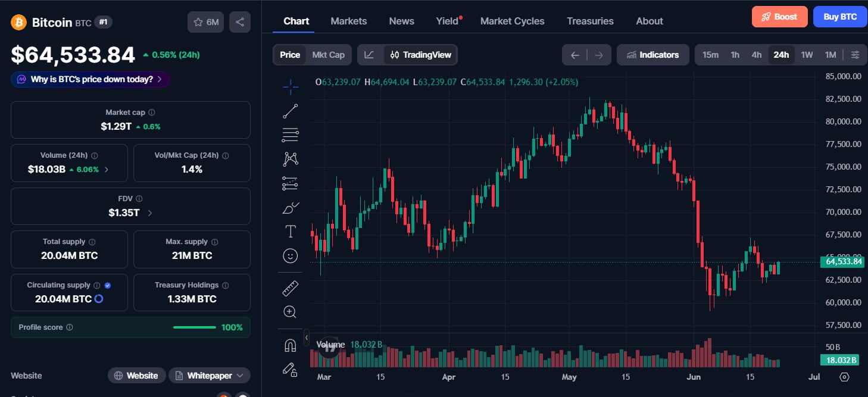Screen dimensions: 868x397
Task: Switch chart to Price mode
Action: point(290,55)
